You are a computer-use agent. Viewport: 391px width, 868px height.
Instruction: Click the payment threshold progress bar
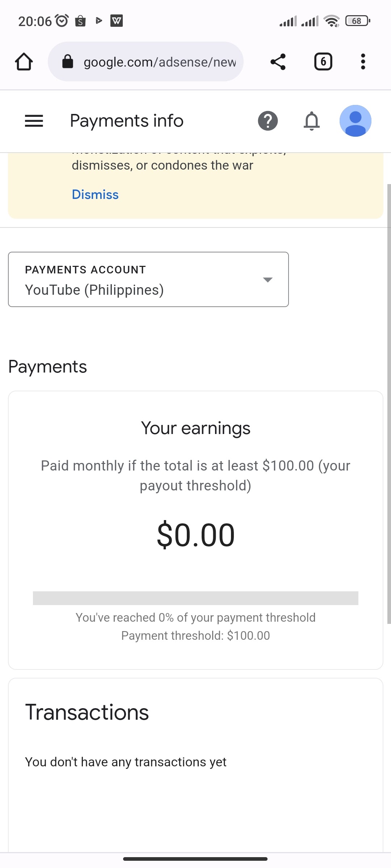coord(195,598)
